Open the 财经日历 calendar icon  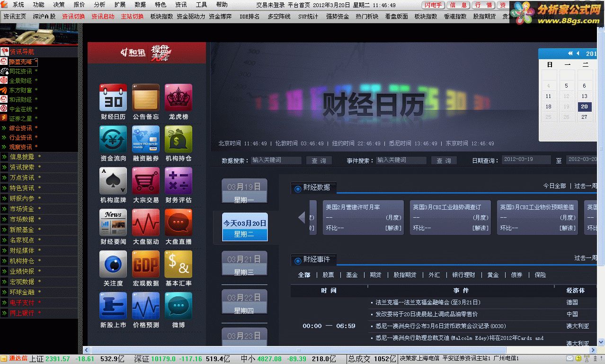point(113,98)
